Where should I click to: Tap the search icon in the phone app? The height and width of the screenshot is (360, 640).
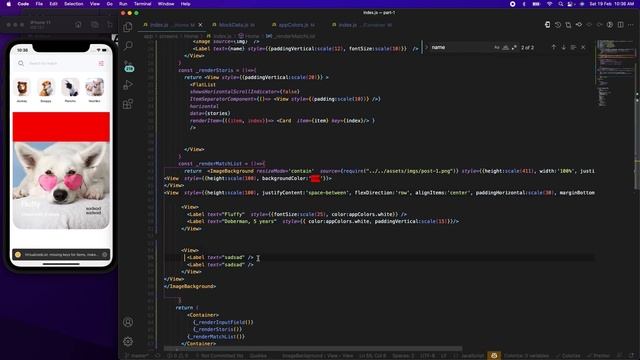[x=21, y=63]
